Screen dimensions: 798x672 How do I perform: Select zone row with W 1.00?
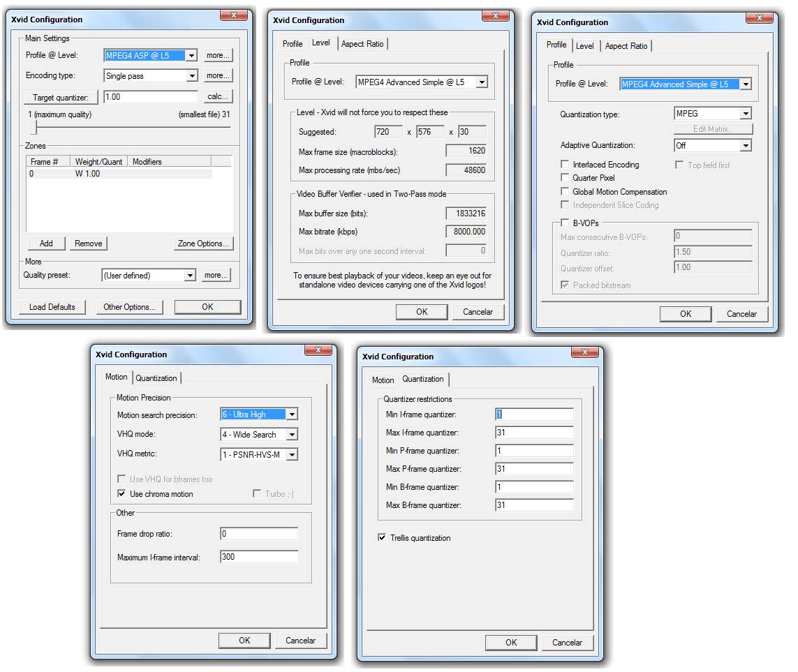119,174
